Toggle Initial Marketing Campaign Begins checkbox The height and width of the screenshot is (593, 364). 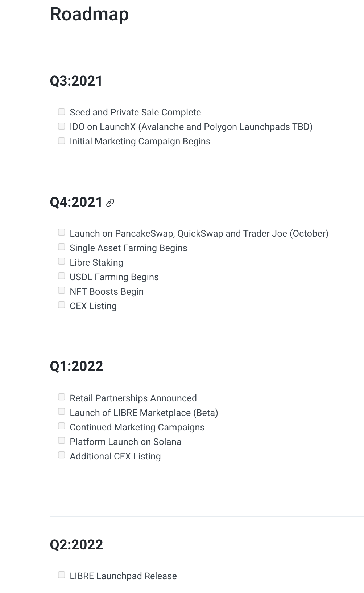(62, 141)
